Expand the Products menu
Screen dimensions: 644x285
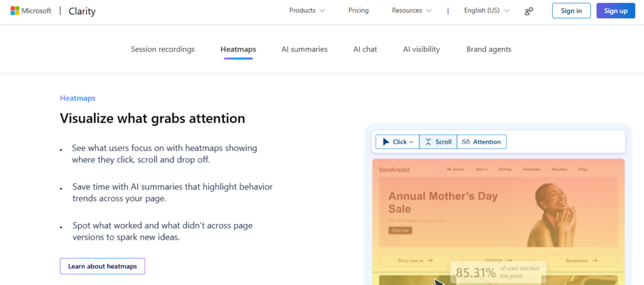coord(307,11)
